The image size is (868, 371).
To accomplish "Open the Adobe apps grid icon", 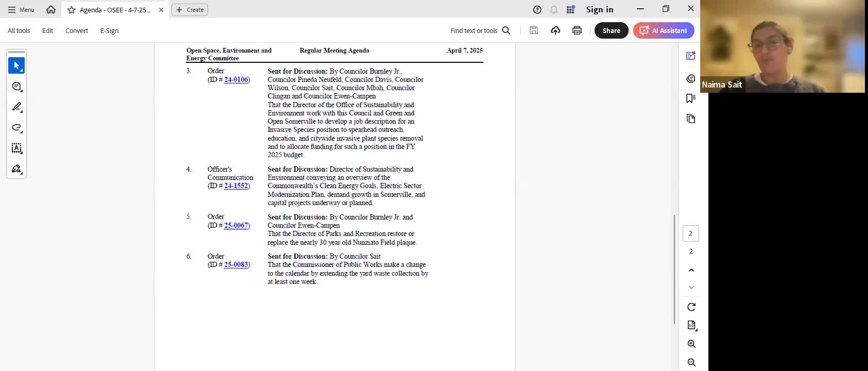I will 570,10.
